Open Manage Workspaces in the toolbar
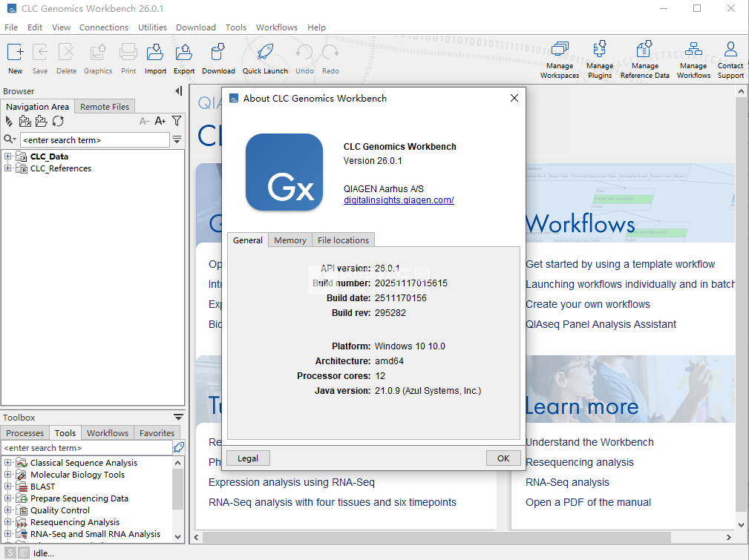749x560 pixels. click(x=559, y=51)
